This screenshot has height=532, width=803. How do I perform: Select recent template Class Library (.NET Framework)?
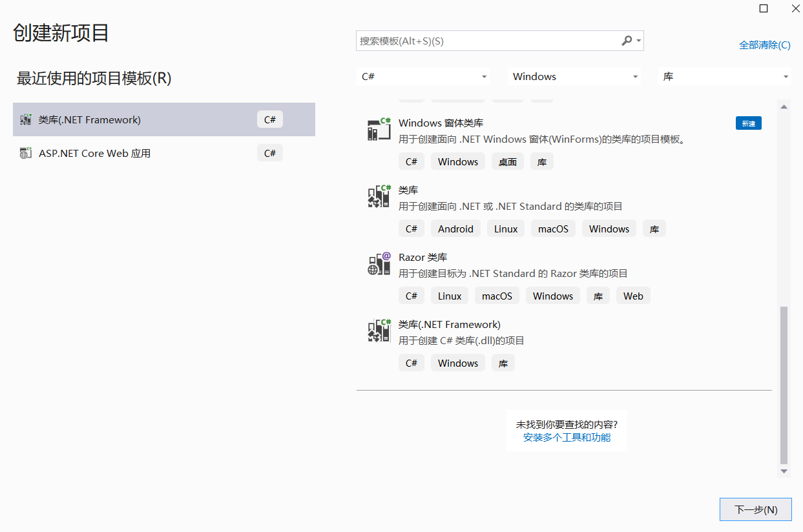(x=164, y=119)
